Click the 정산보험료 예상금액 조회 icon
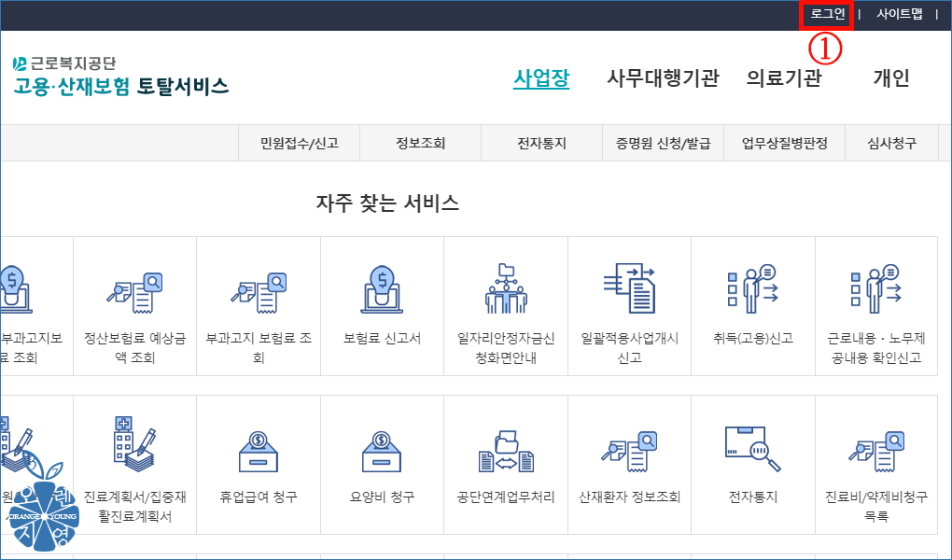The height and width of the screenshot is (560, 952). 134,293
